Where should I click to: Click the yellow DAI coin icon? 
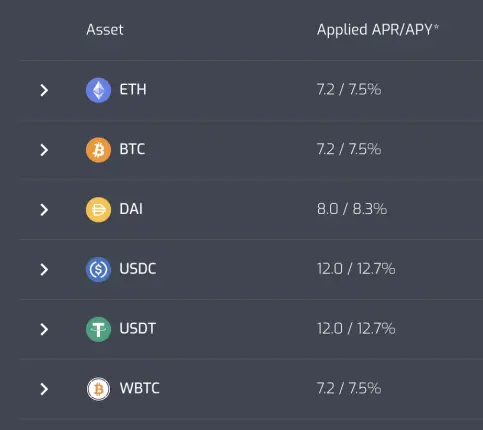(x=98, y=210)
